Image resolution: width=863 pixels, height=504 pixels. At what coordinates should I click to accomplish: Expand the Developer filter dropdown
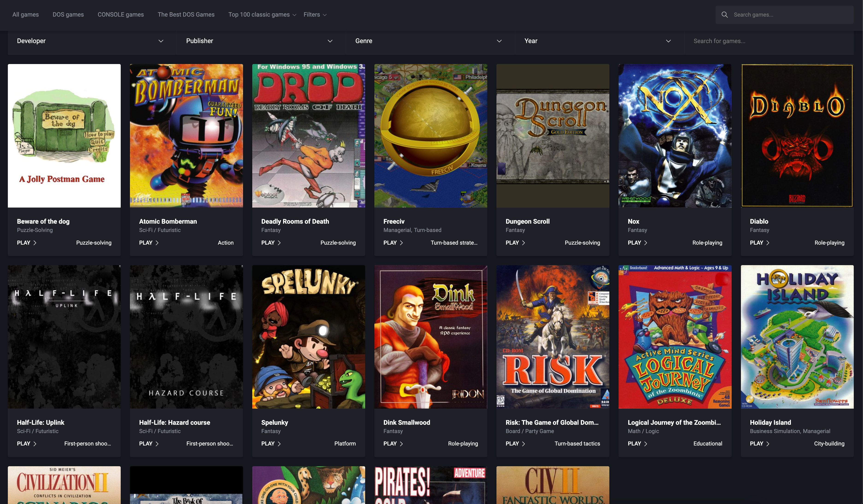pyautogui.click(x=90, y=41)
